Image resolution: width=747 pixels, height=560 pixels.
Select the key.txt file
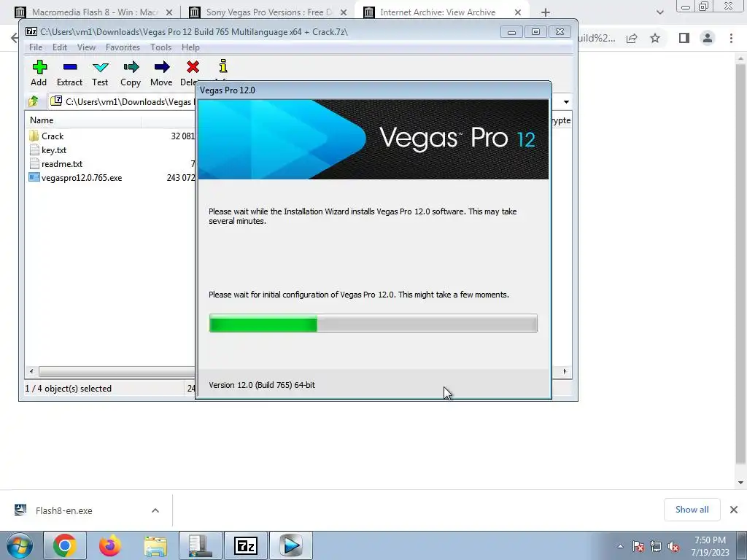click(x=54, y=150)
